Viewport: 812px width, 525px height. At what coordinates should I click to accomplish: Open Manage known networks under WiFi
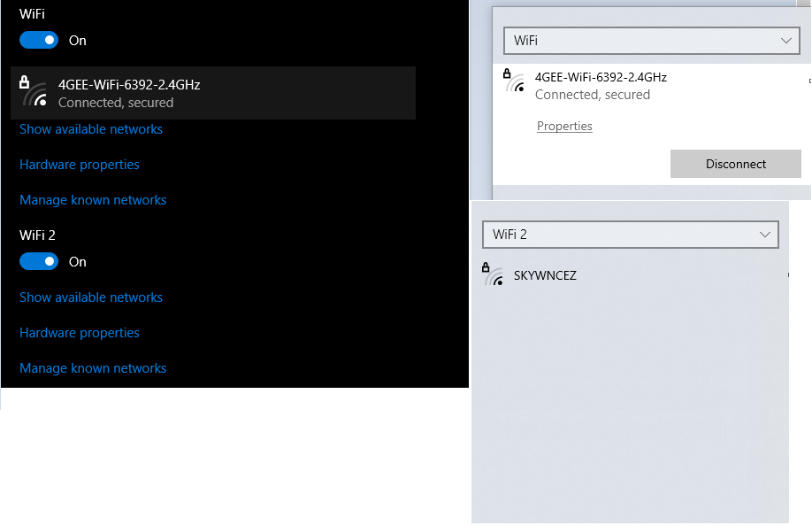(93, 200)
